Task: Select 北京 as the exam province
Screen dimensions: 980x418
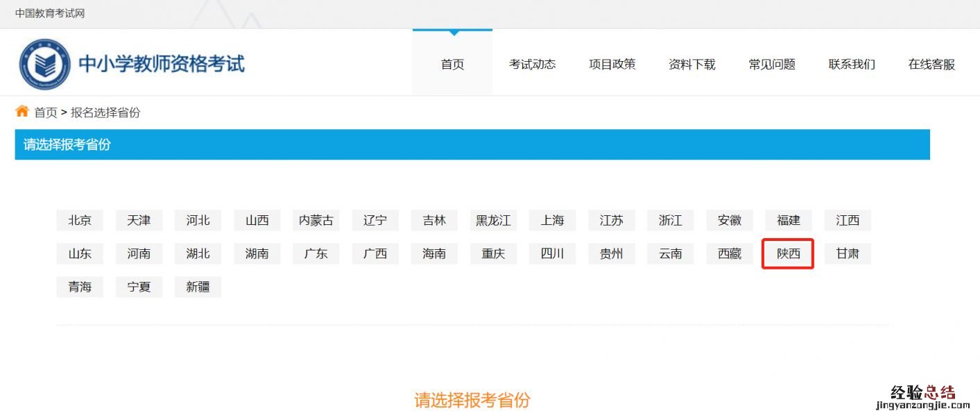Action: [x=80, y=221]
